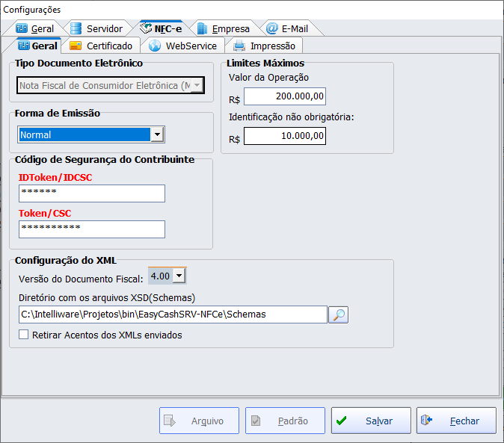Click the building icon on Empresa tab
This screenshot has width=504, height=443.
[202, 28]
